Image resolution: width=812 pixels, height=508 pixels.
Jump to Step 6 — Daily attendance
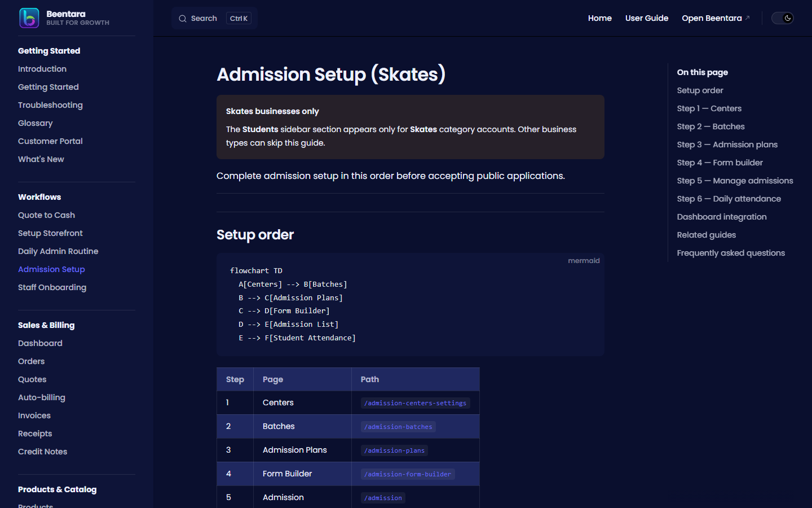tap(729, 199)
